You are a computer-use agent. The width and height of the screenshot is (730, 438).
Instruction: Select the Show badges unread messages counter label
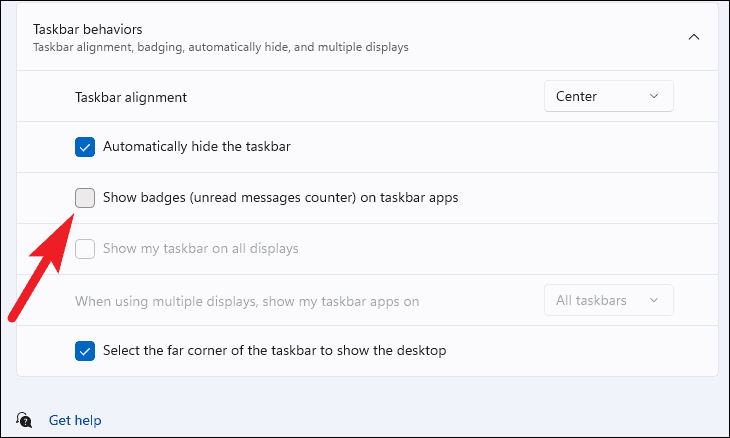coord(280,198)
